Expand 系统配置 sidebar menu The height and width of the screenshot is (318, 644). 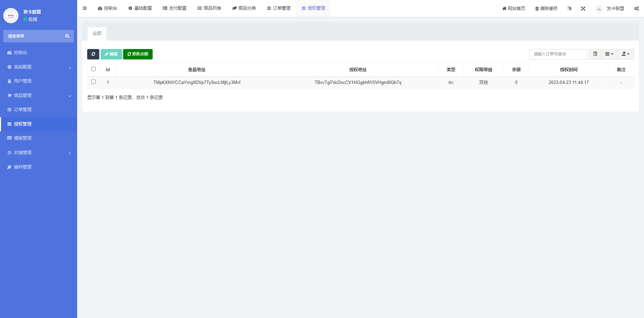pyautogui.click(x=39, y=67)
